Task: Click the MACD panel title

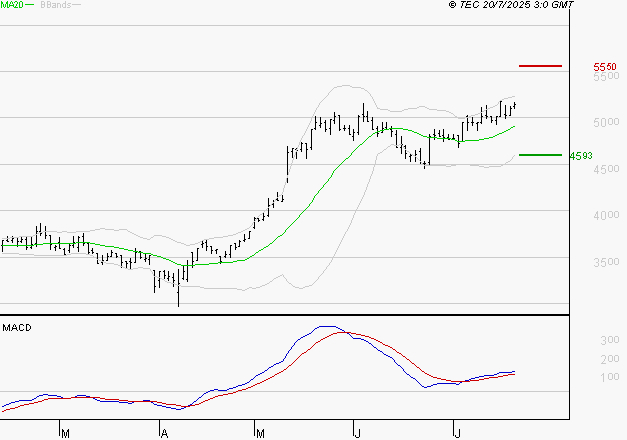Action: pos(17,328)
